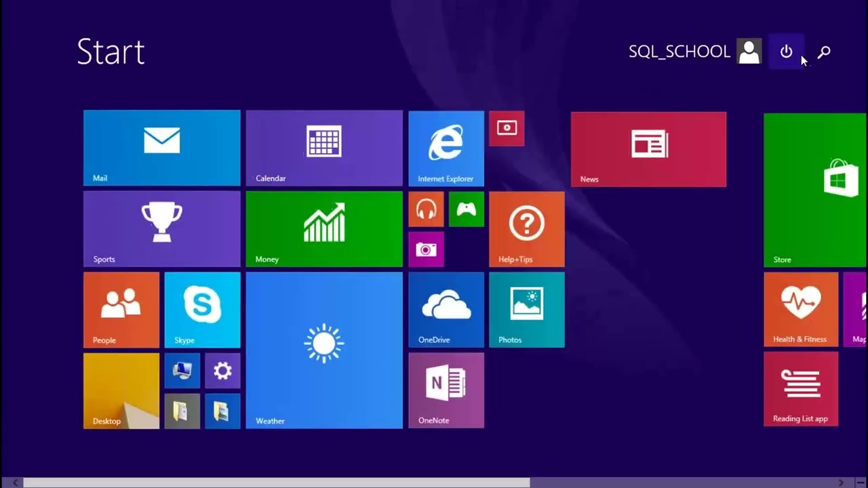
Task: Open the red Video tile
Action: pos(507,129)
